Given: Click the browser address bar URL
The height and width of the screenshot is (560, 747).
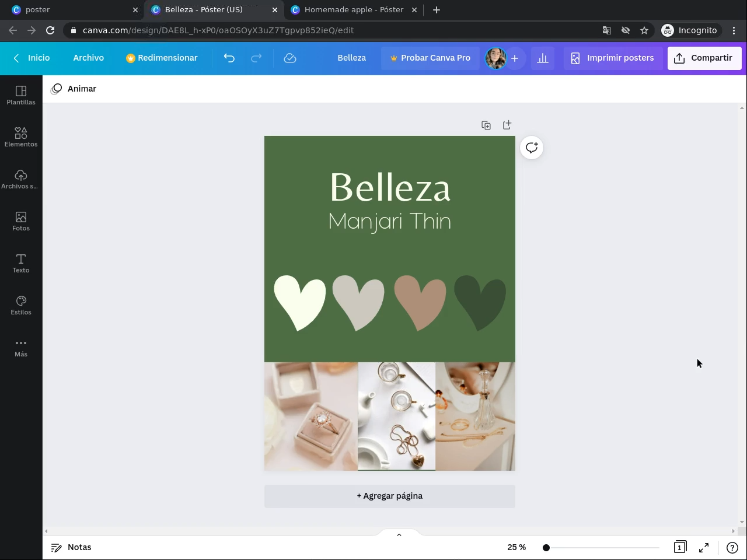Looking at the screenshot, I should pos(218,30).
